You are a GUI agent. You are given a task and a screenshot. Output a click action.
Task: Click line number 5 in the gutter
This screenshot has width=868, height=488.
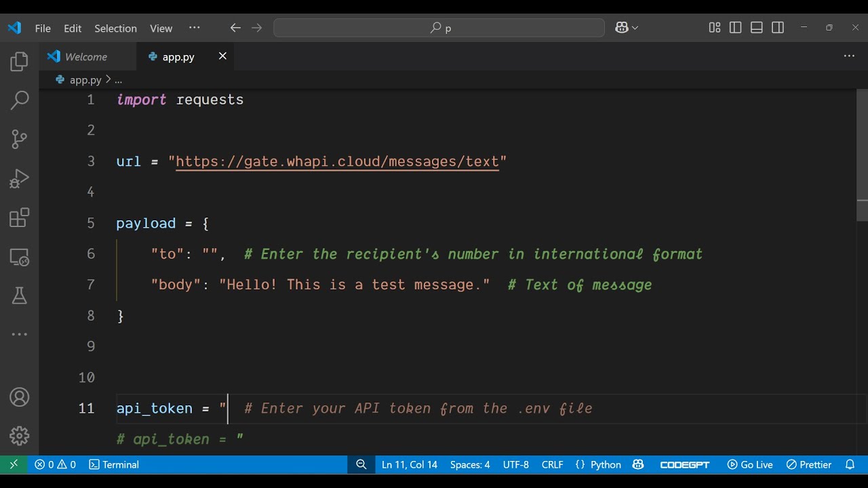91,223
